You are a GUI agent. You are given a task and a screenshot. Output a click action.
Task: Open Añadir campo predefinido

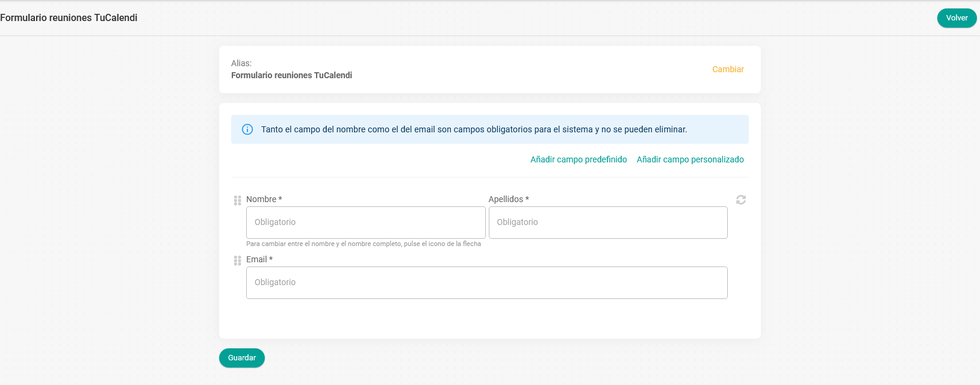(578, 159)
